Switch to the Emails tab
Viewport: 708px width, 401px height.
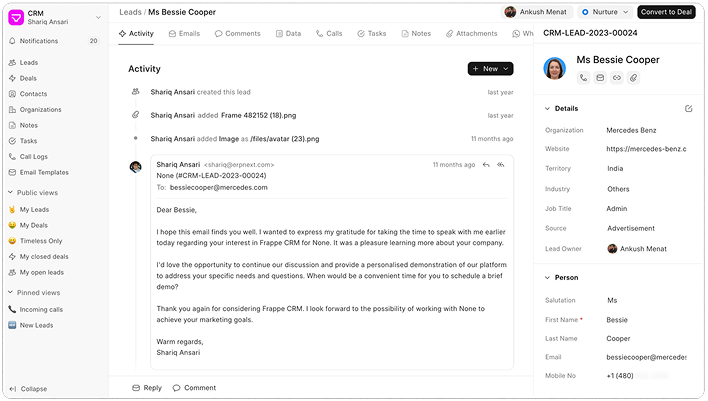point(184,34)
